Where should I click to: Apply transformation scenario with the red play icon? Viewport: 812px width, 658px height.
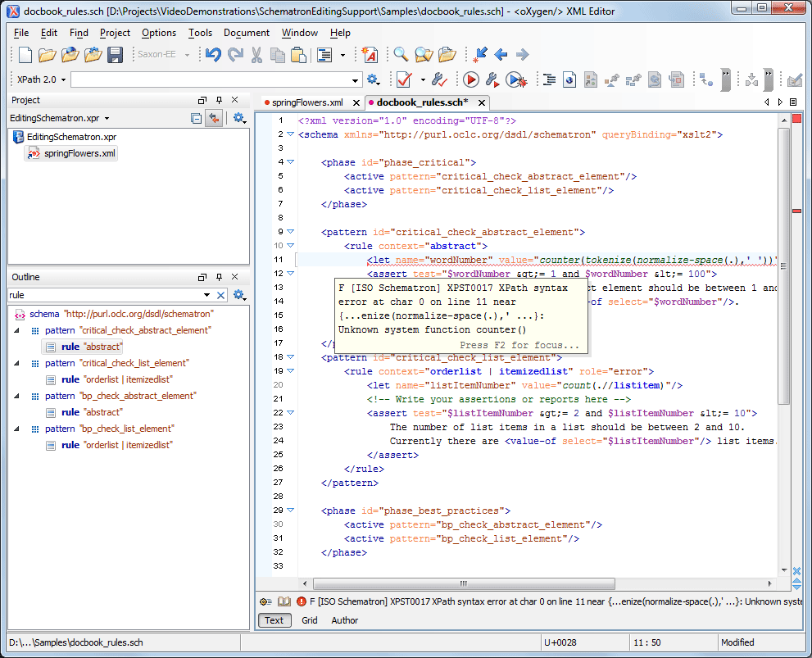[x=471, y=79]
